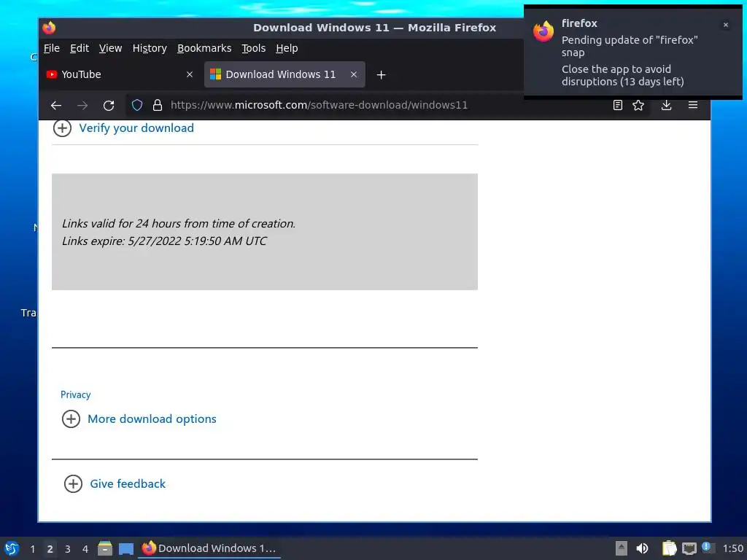Switch to workspace 1
Viewport: 747px width, 560px height.
click(32, 549)
